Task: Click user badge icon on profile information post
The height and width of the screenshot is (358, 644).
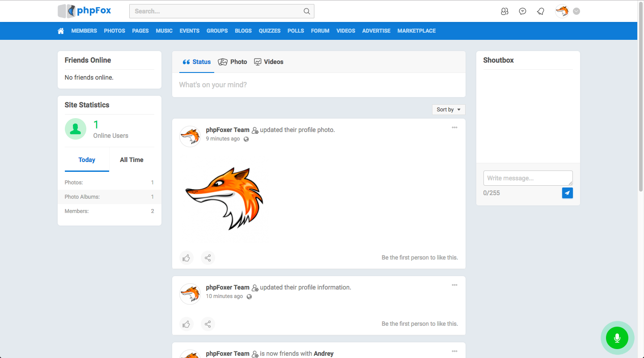Action: click(x=255, y=288)
